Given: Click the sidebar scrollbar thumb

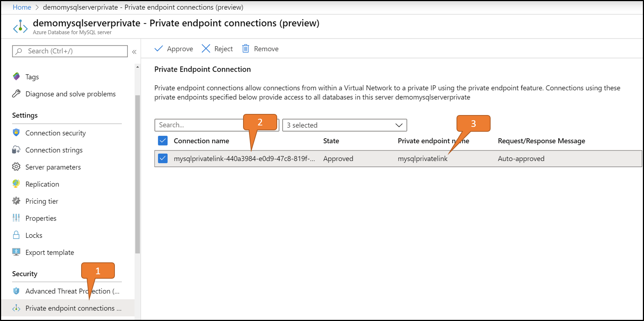Looking at the screenshot, I should (137, 174).
